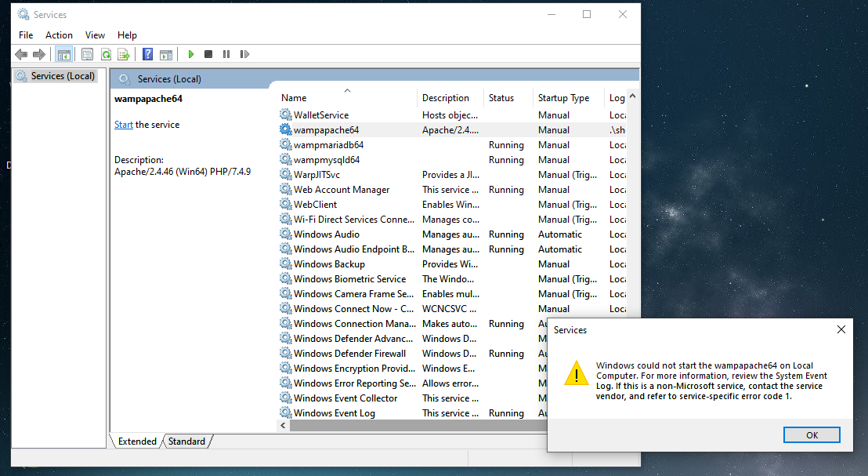
Task: Open Properties toolbar icon
Action: (87, 54)
